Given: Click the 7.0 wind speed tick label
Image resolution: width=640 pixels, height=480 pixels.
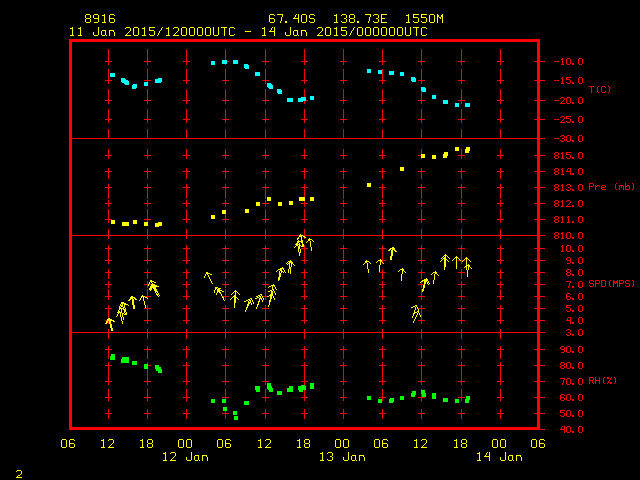Looking at the screenshot, I should (x=575, y=284).
